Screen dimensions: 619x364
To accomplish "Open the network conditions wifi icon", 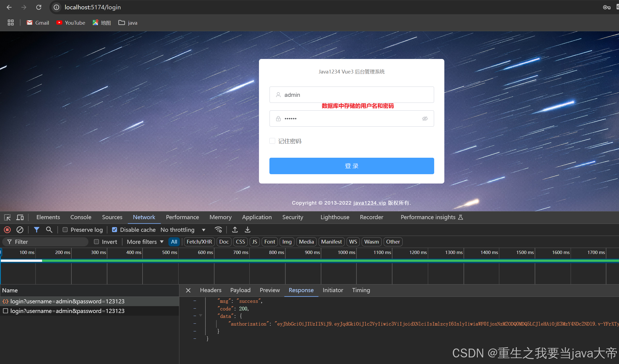I will 218,230.
